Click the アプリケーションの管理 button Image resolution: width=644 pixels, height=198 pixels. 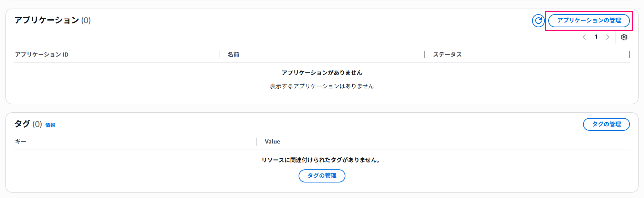click(589, 21)
